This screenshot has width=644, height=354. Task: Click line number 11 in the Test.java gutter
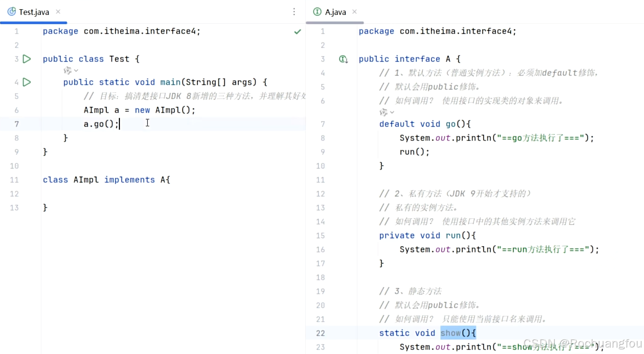[14, 180]
